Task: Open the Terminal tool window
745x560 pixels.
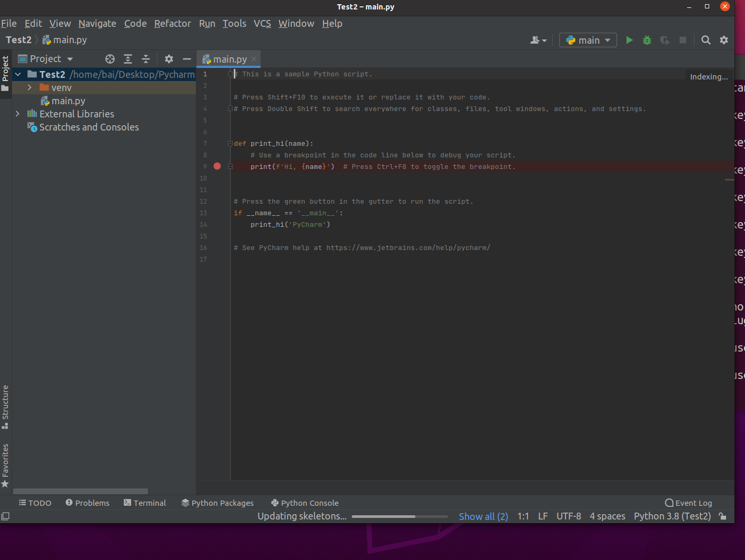Action: pos(145,503)
